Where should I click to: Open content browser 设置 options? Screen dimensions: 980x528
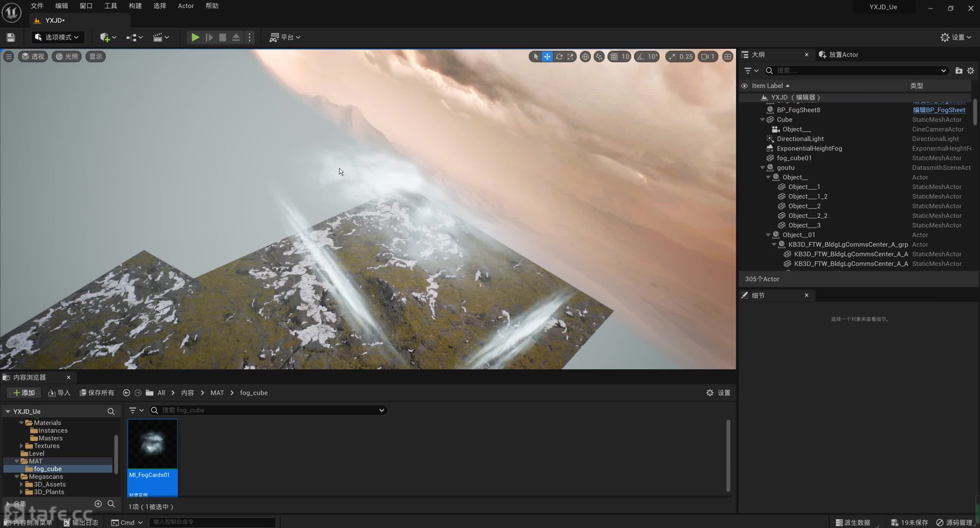[x=718, y=393]
